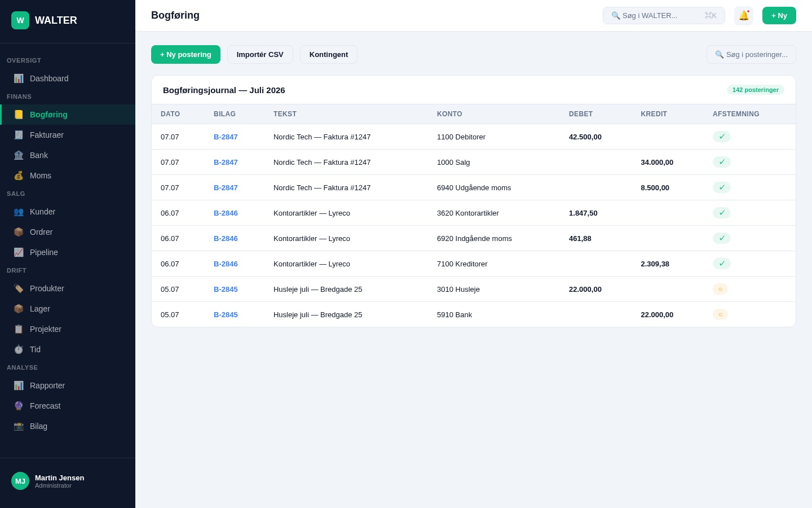Click the DEBET column header
812x508 pixels.
pos(581,114)
